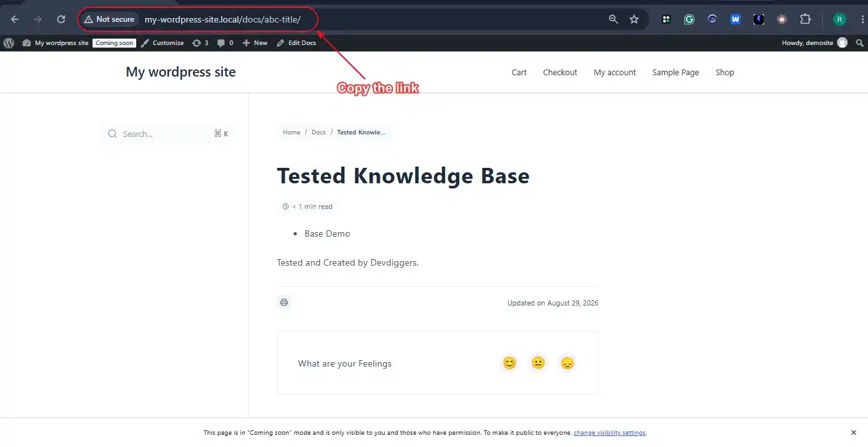This screenshot has width=868, height=447.
Task: Go to the Checkout page
Action: 560,73
